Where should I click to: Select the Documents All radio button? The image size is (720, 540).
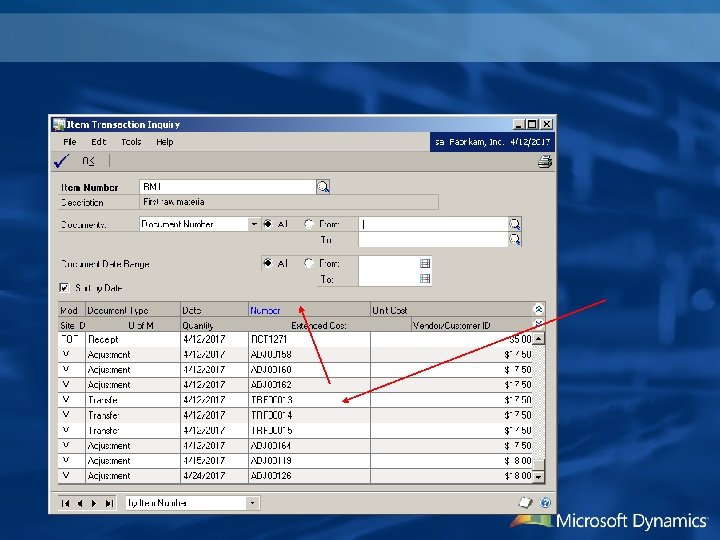[x=268, y=224]
